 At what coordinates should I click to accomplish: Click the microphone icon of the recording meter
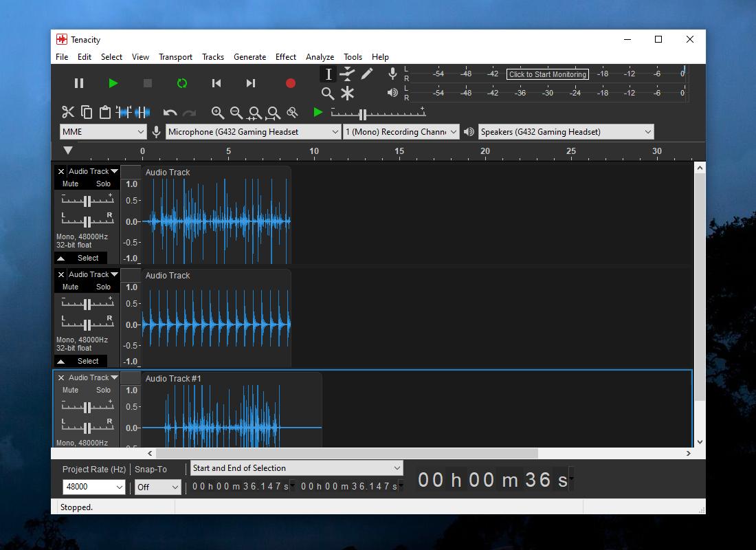point(392,74)
